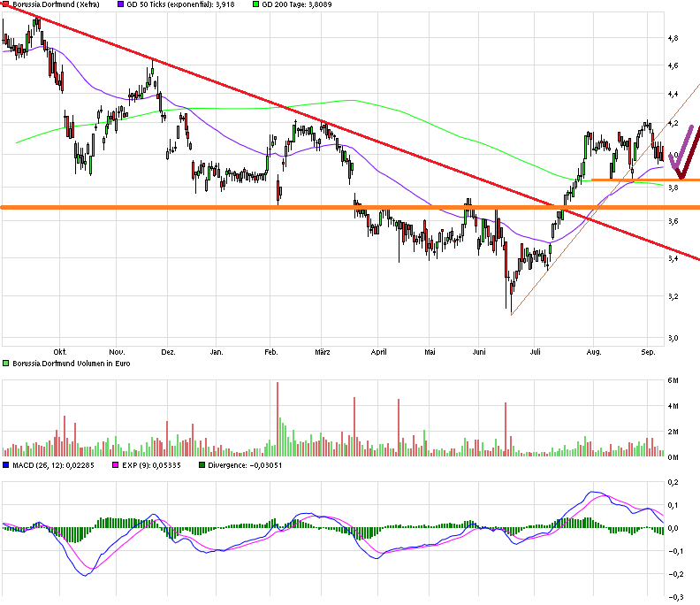Click the 4M volume axis value
The width and height of the screenshot is (700, 605).
(x=673, y=406)
